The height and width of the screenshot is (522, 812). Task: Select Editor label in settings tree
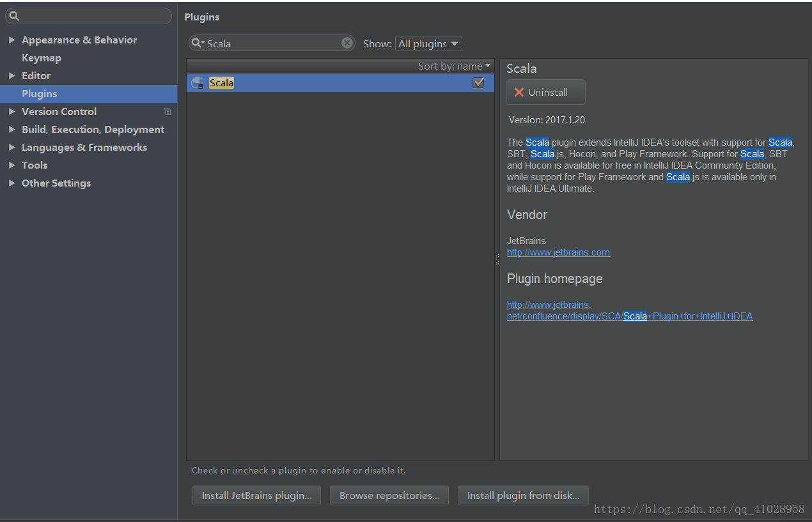point(36,75)
